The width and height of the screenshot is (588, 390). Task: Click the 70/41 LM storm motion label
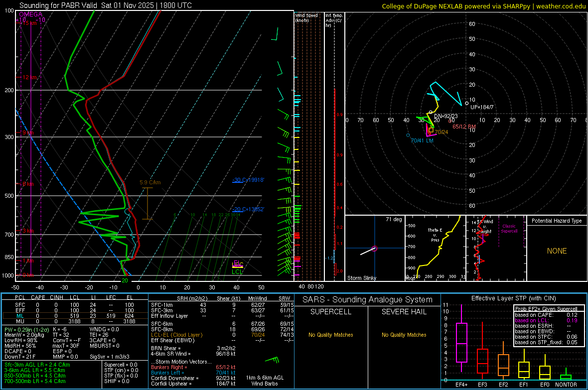click(422, 140)
